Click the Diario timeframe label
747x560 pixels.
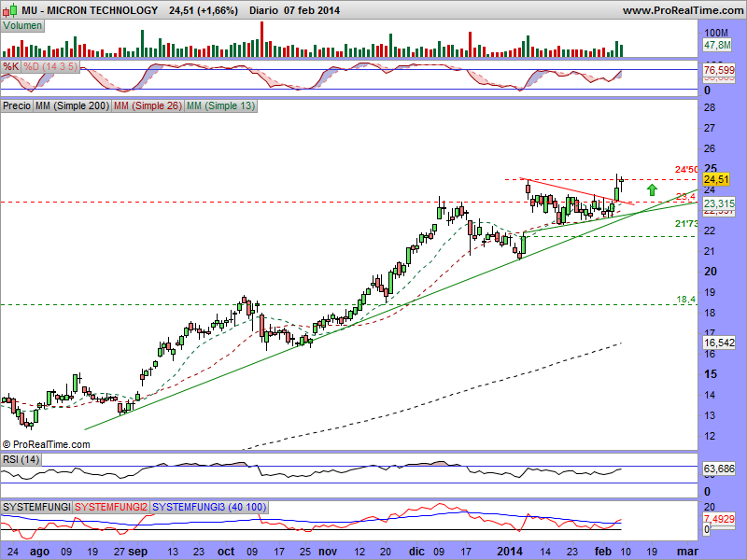click(263, 10)
